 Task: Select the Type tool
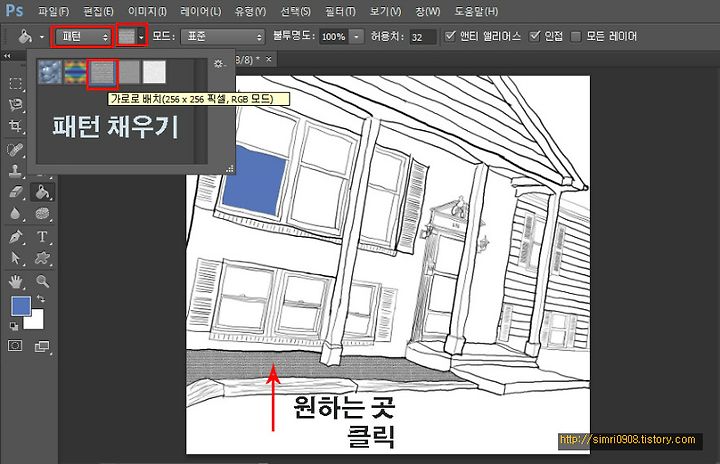click(42, 237)
